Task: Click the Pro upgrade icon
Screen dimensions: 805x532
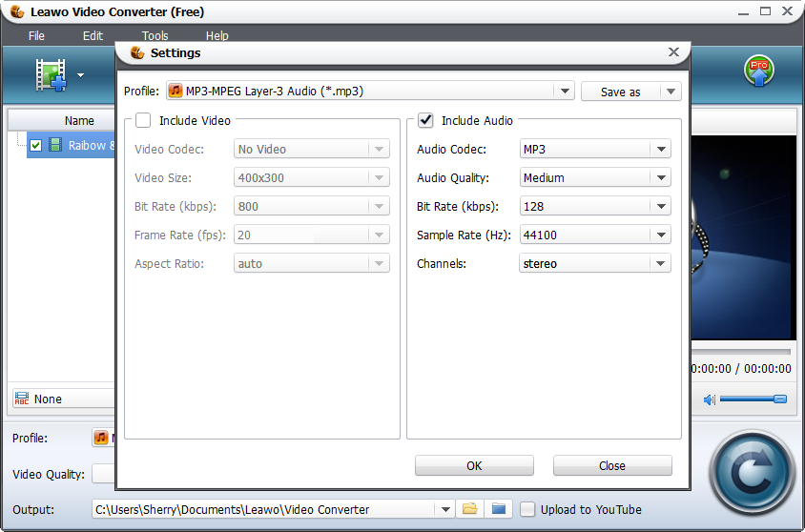Action: [759, 71]
